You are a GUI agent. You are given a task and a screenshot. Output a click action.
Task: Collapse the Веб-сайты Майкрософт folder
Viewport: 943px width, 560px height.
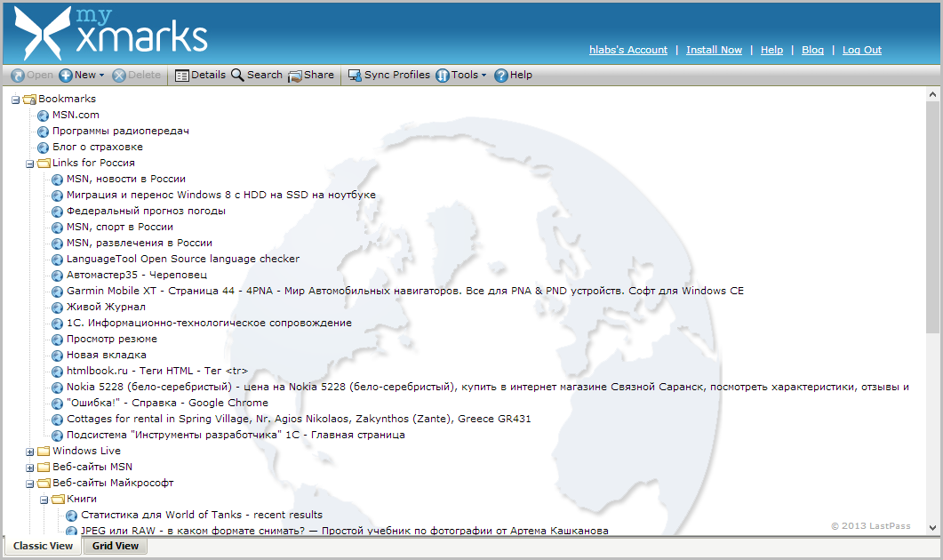pyautogui.click(x=29, y=484)
